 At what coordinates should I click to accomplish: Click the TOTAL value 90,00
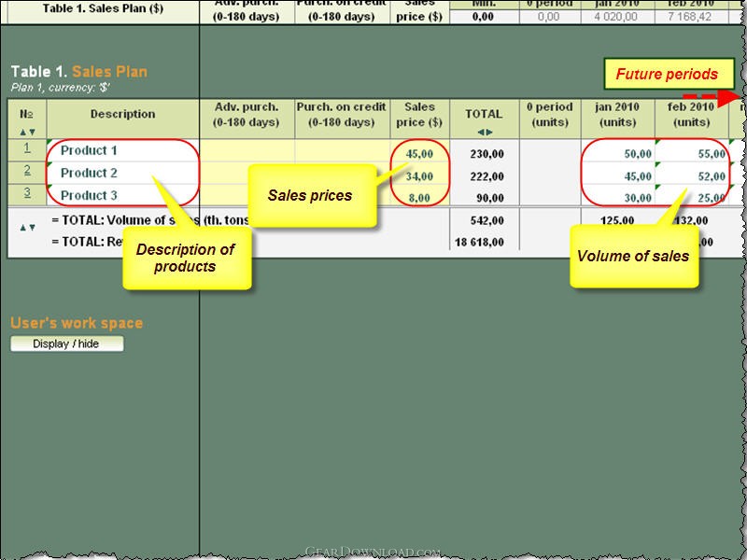(x=489, y=197)
